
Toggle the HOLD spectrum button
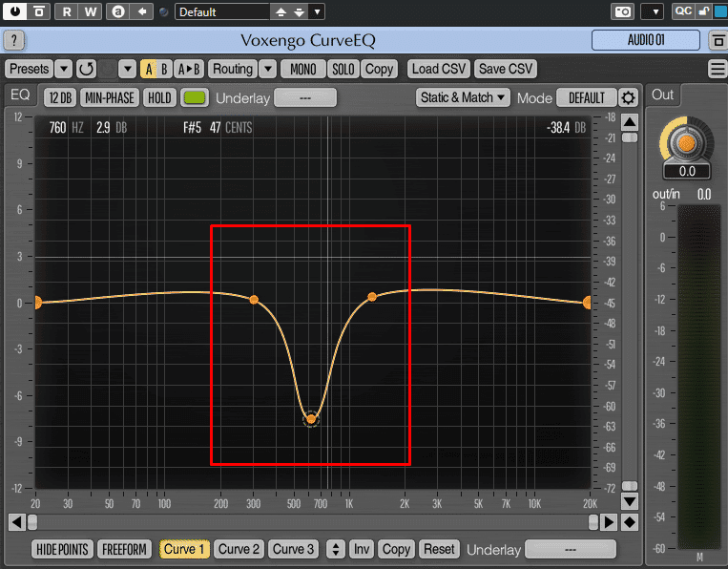[159, 97]
